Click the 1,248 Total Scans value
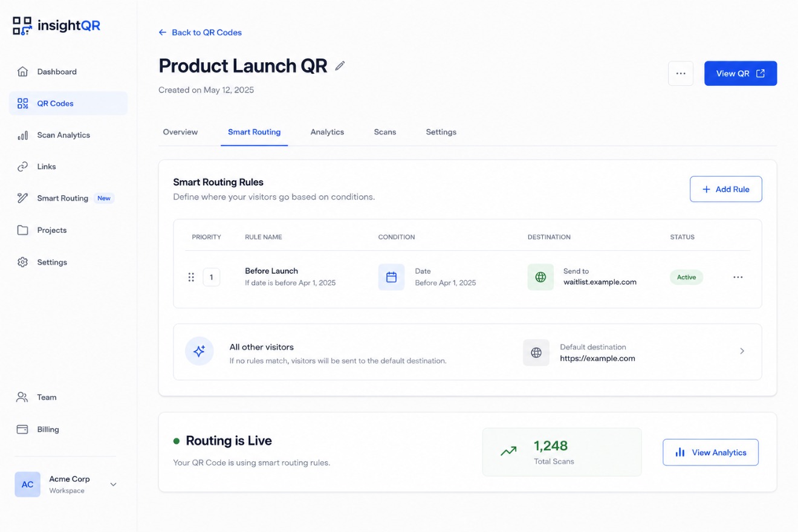 pos(551,446)
